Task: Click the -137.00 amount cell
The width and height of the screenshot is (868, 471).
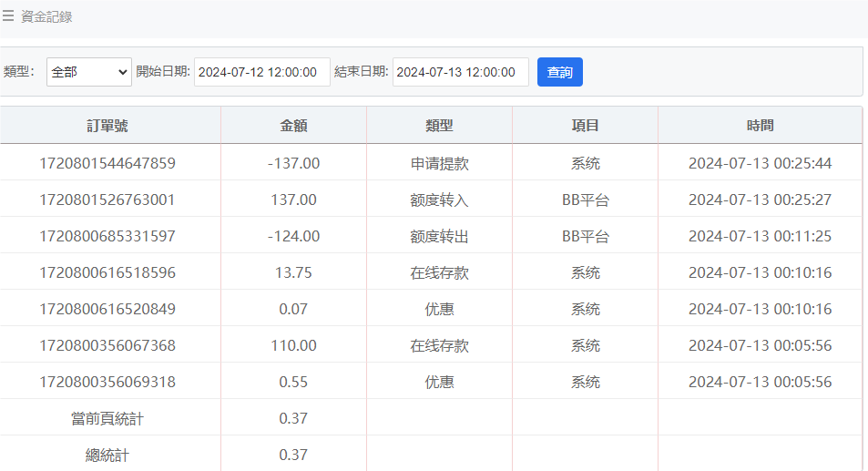Action: pos(293,163)
